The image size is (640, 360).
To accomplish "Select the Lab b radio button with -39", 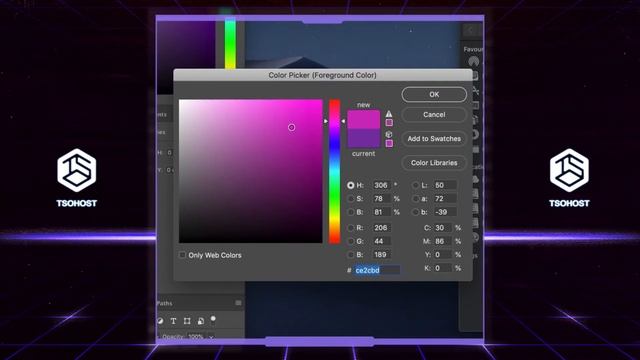I will [416, 212].
